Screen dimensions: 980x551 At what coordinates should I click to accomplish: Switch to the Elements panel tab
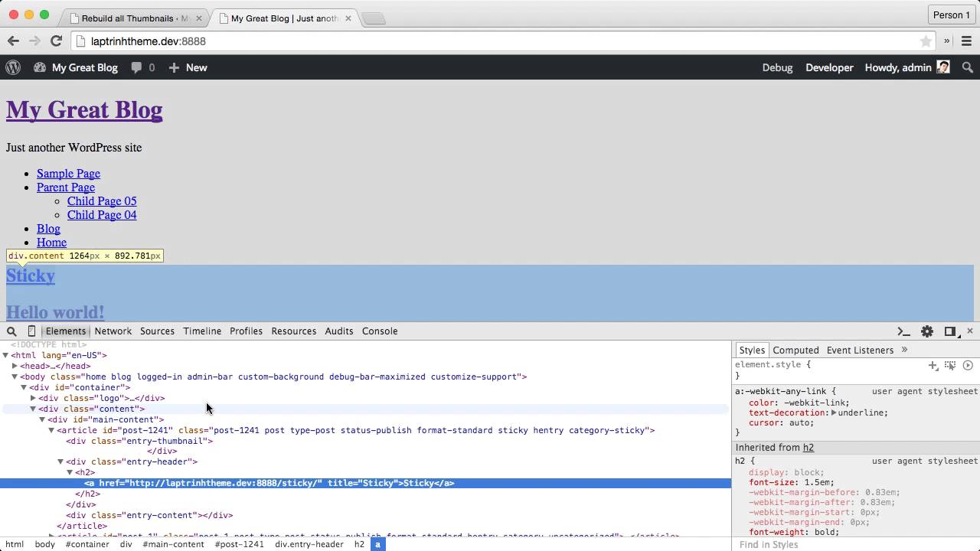coord(66,331)
